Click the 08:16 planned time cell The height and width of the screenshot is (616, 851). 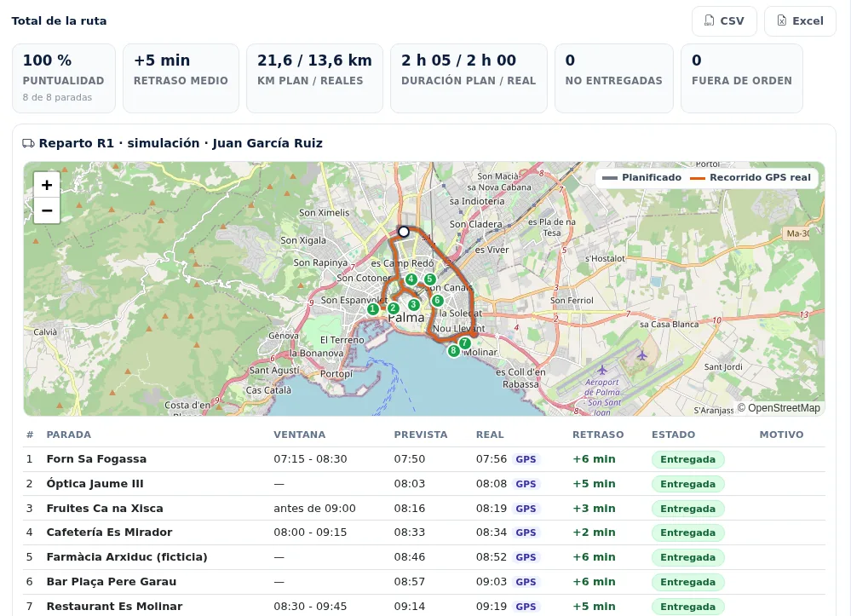(409, 509)
